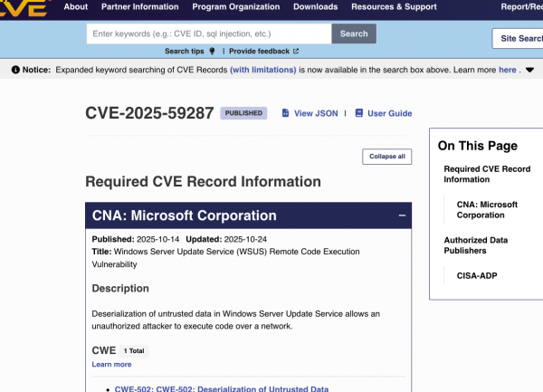Open Resources & Support menu
The width and height of the screenshot is (543, 392).
click(x=394, y=6)
